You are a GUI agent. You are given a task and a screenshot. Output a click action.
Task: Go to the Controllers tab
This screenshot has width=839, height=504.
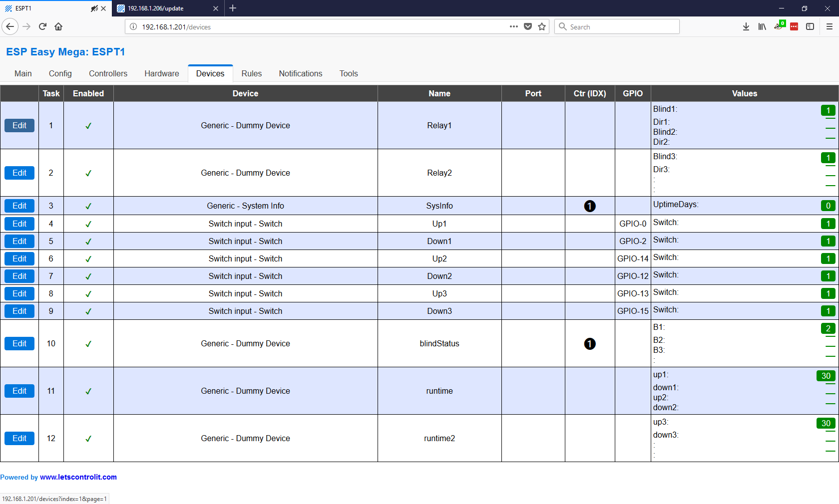(x=108, y=73)
